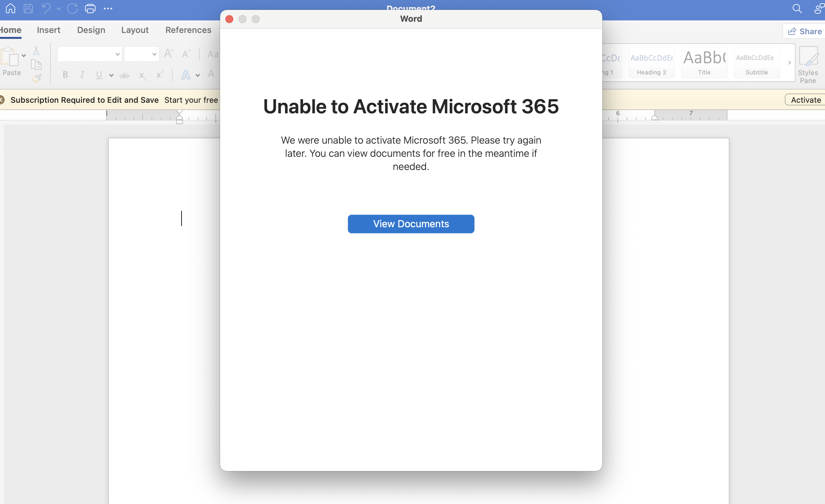
Task: Click the Undo arrow icon
Action: tap(46, 8)
